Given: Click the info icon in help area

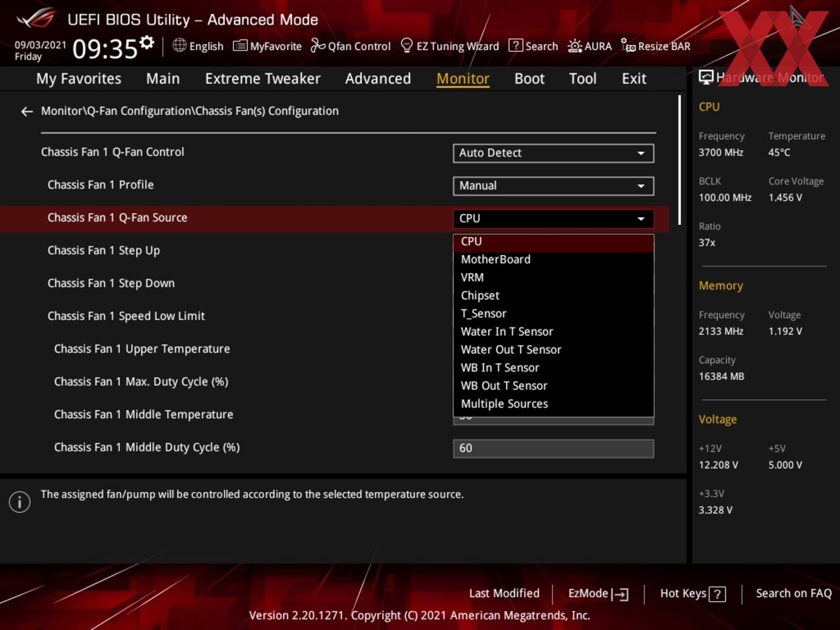Looking at the screenshot, I should (x=20, y=502).
